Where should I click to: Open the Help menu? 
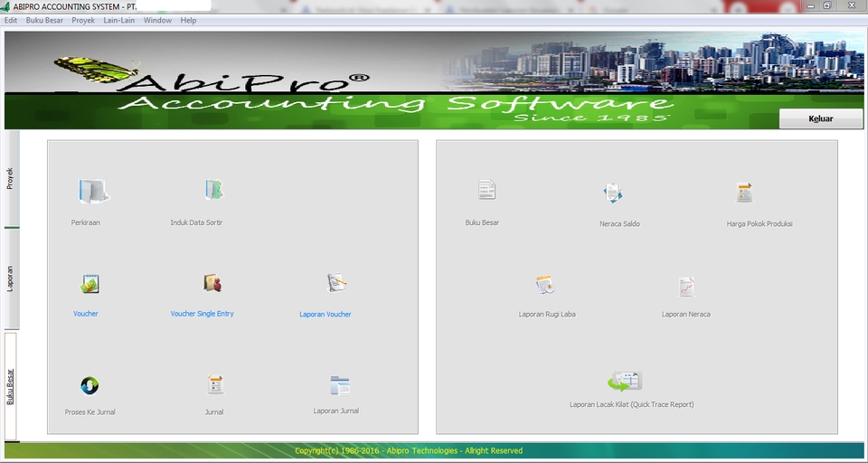[x=188, y=21]
